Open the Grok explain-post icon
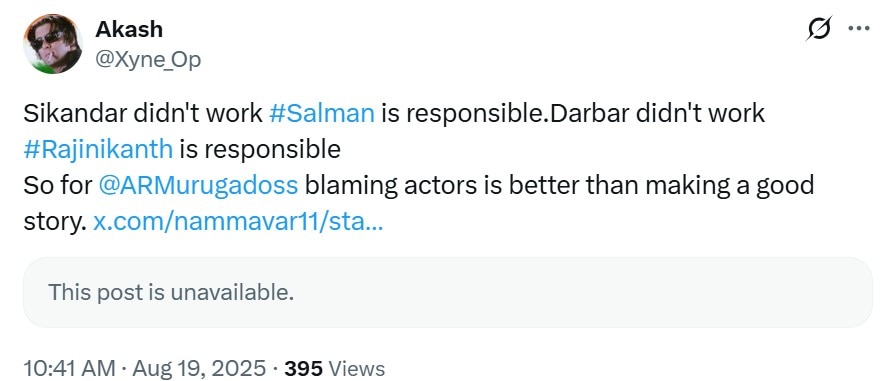This screenshot has height=381, width=886. click(819, 28)
